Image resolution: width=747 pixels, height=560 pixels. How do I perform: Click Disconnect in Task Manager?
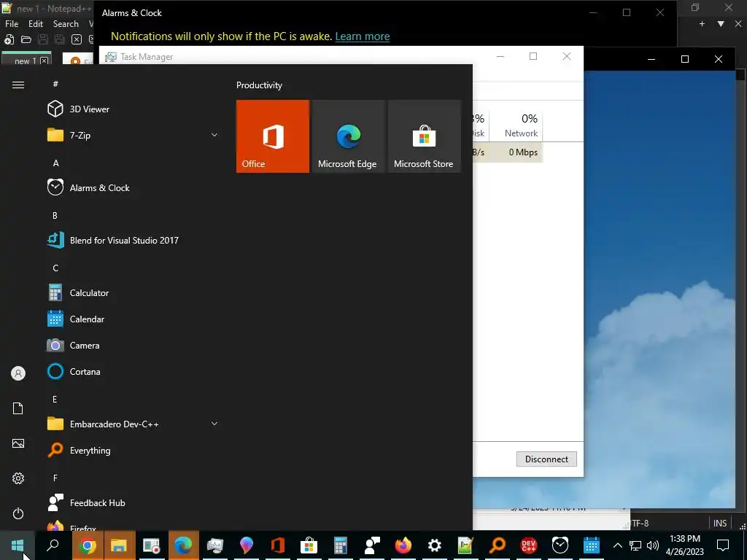(x=546, y=459)
